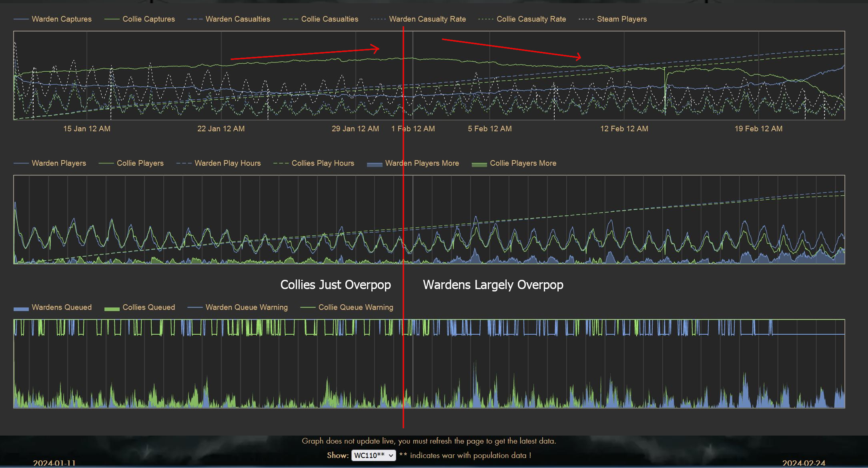Toggle Collie Players legend entry
Image resolution: width=868 pixels, height=468 pixels.
click(140, 163)
